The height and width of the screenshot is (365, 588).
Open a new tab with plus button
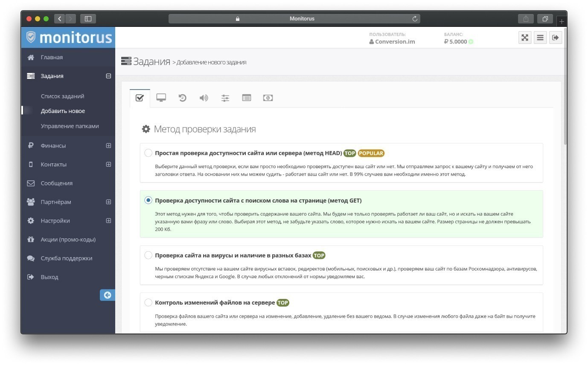562,21
